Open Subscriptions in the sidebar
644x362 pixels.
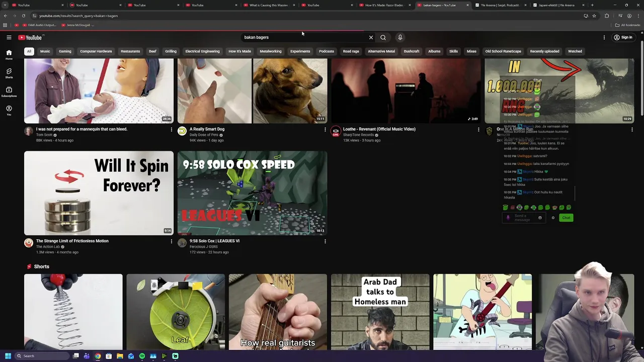point(9,92)
